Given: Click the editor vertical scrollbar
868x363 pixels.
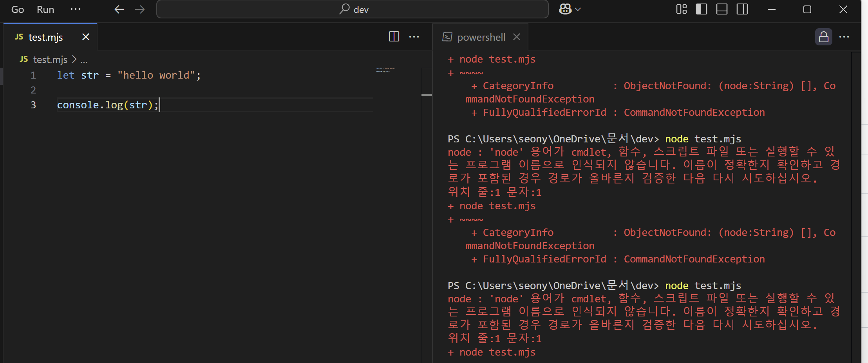Looking at the screenshot, I should [x=427, y=215].
